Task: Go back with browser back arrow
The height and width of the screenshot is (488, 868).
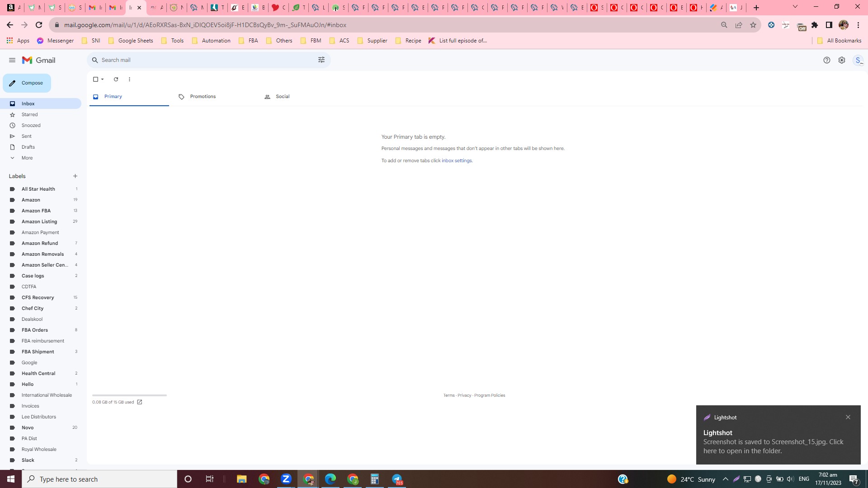Action: (10, 25)
